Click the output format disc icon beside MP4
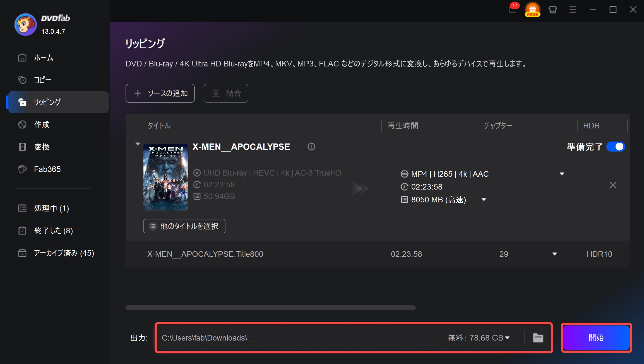 404,174
